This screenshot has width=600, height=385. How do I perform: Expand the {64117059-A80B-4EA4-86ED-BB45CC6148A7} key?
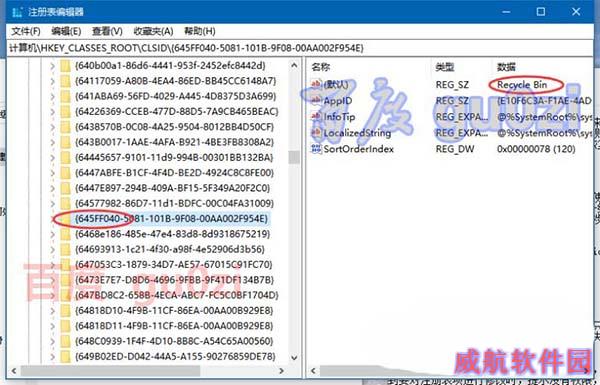point(52,81)
